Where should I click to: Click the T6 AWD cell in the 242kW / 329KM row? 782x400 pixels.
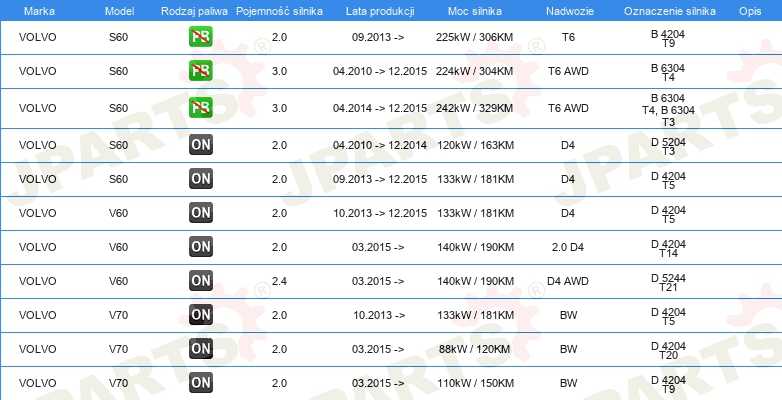point(568,108)
